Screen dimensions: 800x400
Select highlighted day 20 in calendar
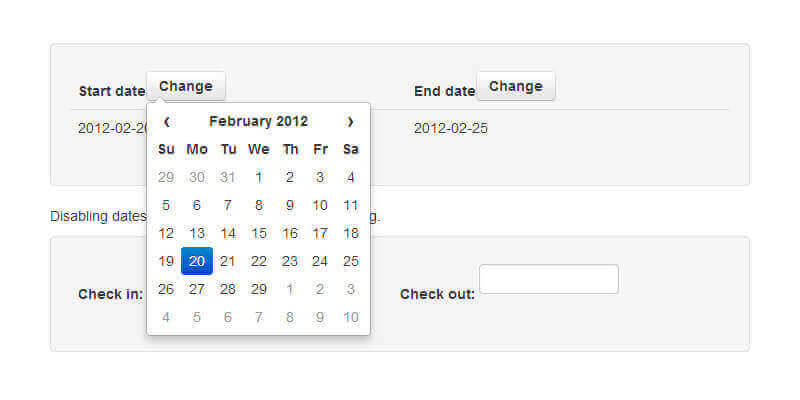point(197,261)
